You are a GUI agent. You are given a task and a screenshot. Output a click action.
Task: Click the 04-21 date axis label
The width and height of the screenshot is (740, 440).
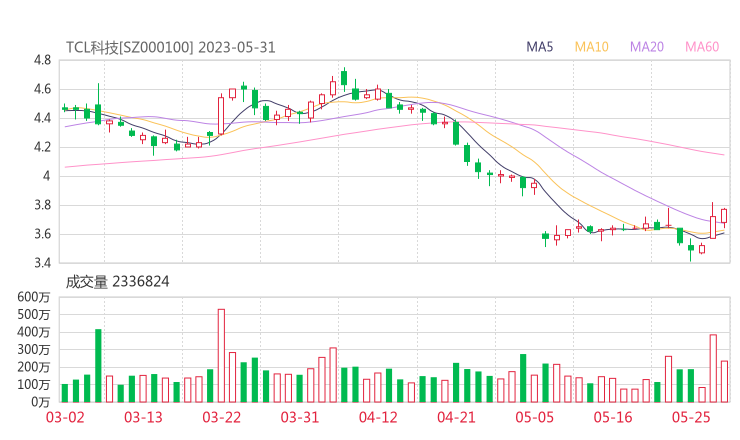[456, 417]
